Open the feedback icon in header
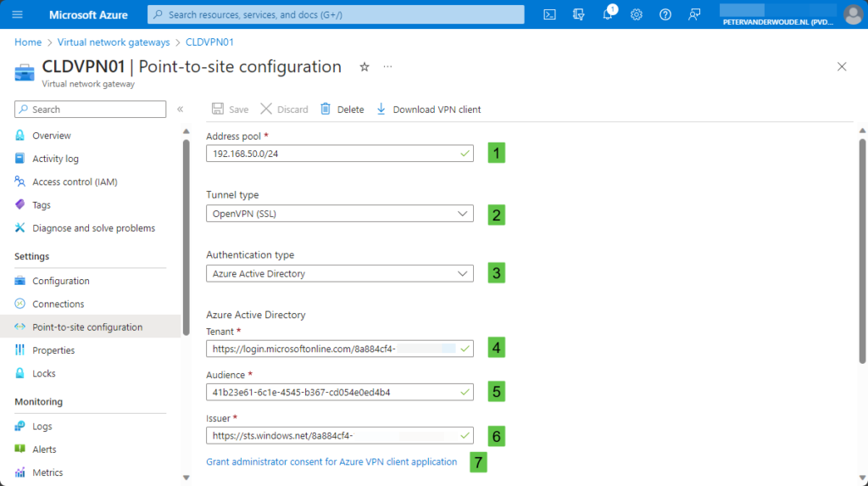The width and height of the screenshot is (868, 486). 695,14
